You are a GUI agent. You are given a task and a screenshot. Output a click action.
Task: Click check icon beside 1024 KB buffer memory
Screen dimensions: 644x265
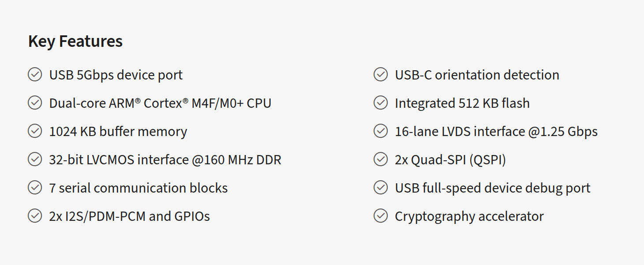pyautogui.click(x=35, y=131)
